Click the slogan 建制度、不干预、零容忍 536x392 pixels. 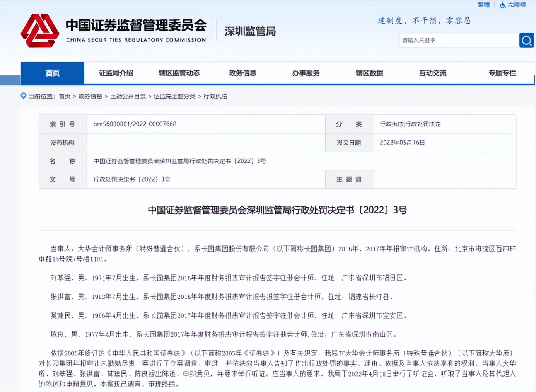click(x=424, y=20)
